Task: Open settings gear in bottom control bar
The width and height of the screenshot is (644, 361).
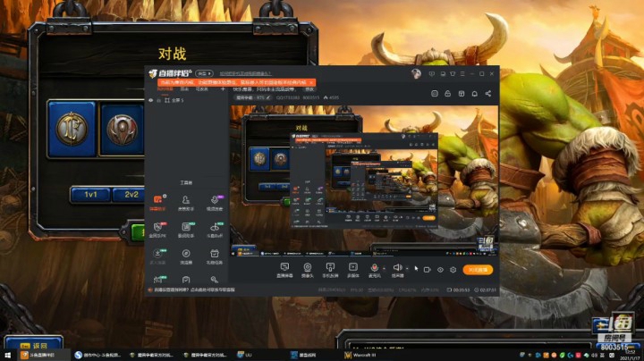Action: 453,270
